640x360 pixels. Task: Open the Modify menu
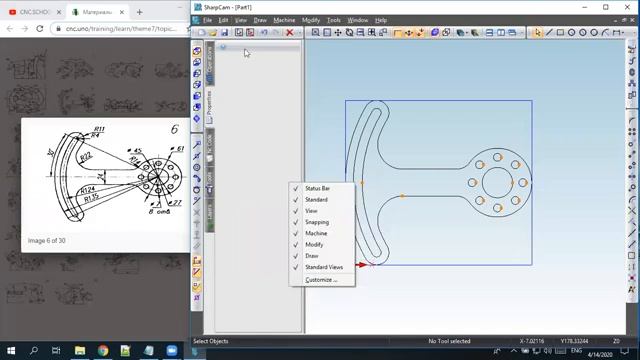(x=311, y=20)
